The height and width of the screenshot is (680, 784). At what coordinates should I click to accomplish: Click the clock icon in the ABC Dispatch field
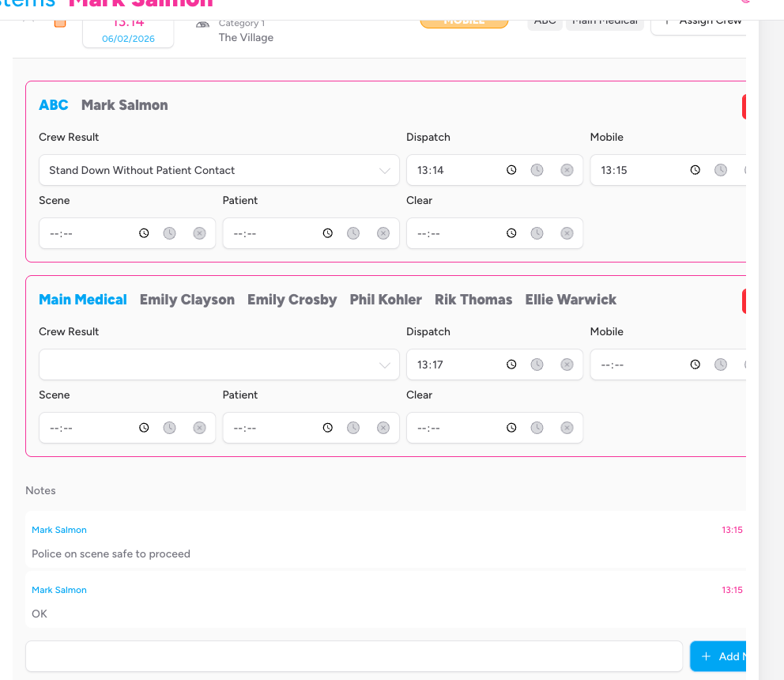(x=511, y=169)
